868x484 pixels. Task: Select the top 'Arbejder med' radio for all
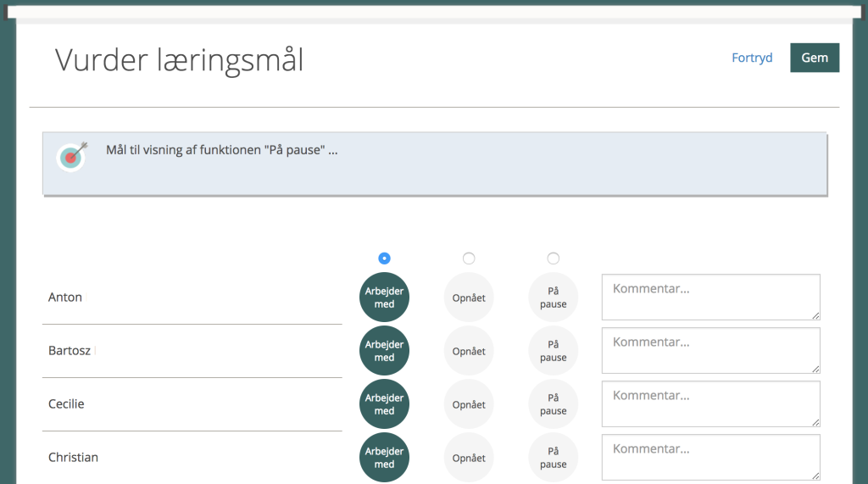click(x=384, y=259)
